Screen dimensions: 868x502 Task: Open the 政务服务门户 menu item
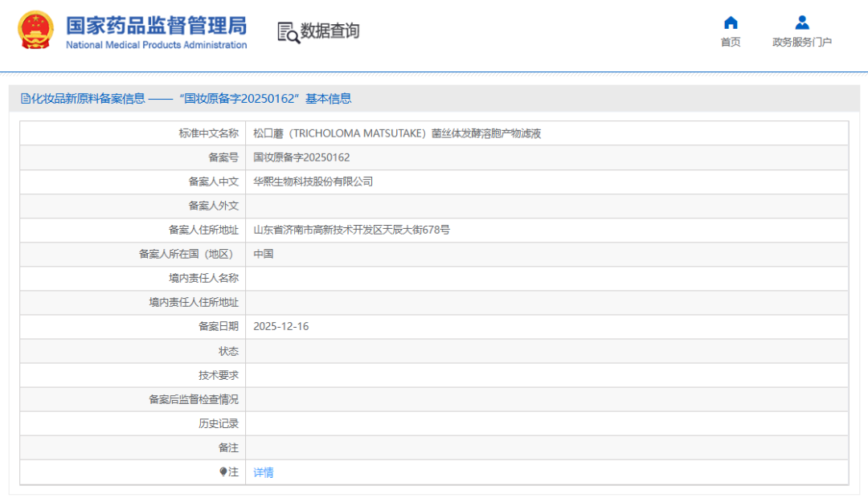801,42
